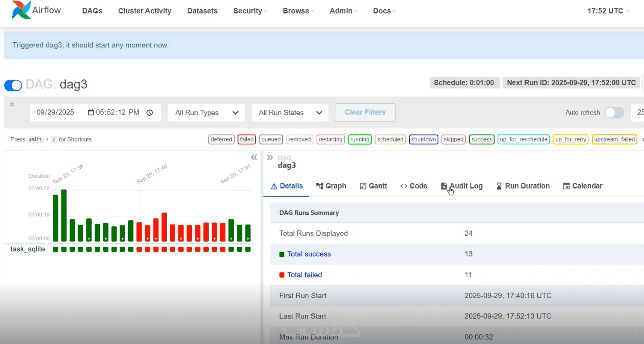The image size is (644, 344).
Task: Switch to the Details tab
Action: 287,186
